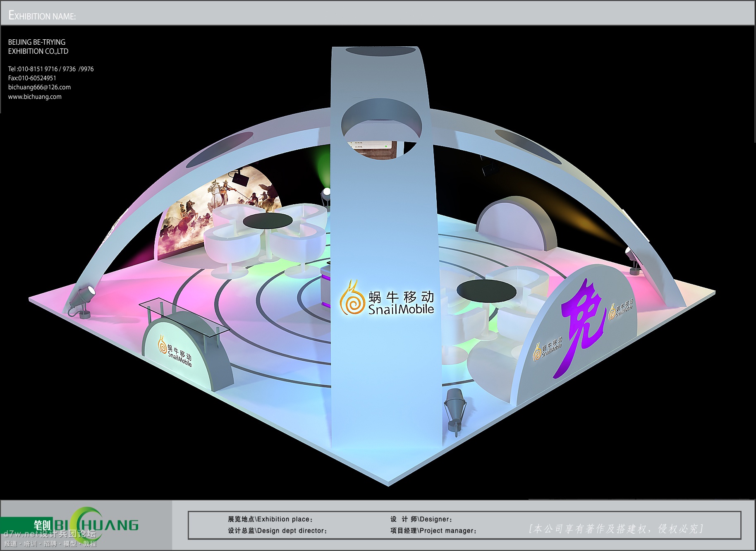Click the Fax:010-60524951 line
The image size is (756, 551).
pyautogui.click(x=32, y=78)
